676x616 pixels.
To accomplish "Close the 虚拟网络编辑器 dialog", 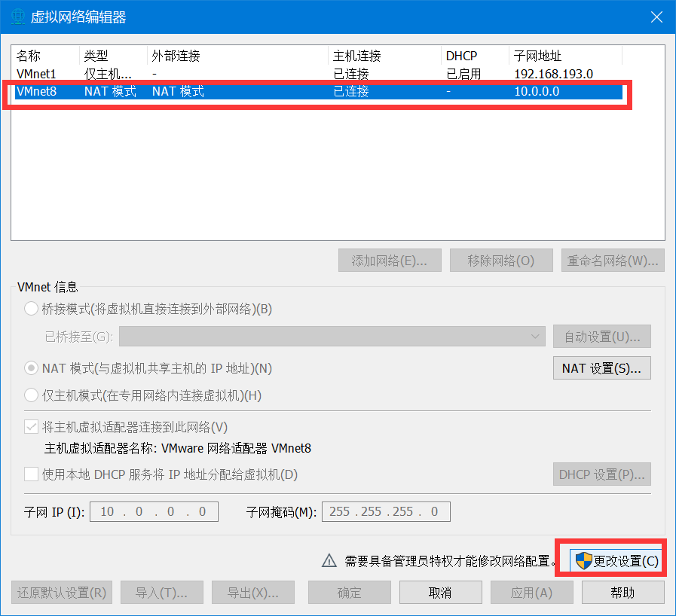I will (x=656, y=17).
